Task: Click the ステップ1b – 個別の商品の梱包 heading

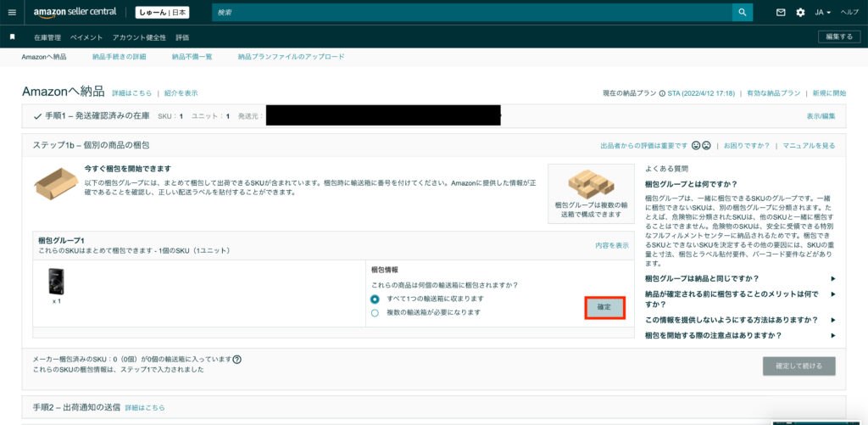Action: tap(92, 145)
